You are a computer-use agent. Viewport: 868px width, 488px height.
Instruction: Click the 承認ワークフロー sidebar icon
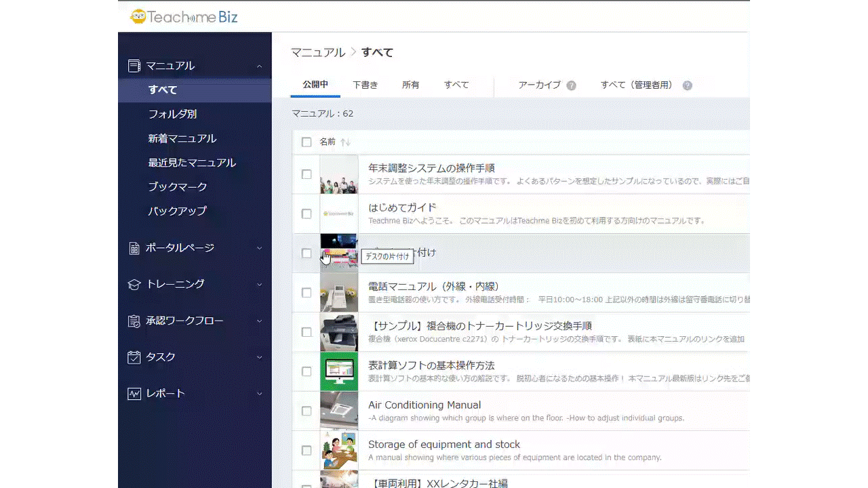coord(134,321)
